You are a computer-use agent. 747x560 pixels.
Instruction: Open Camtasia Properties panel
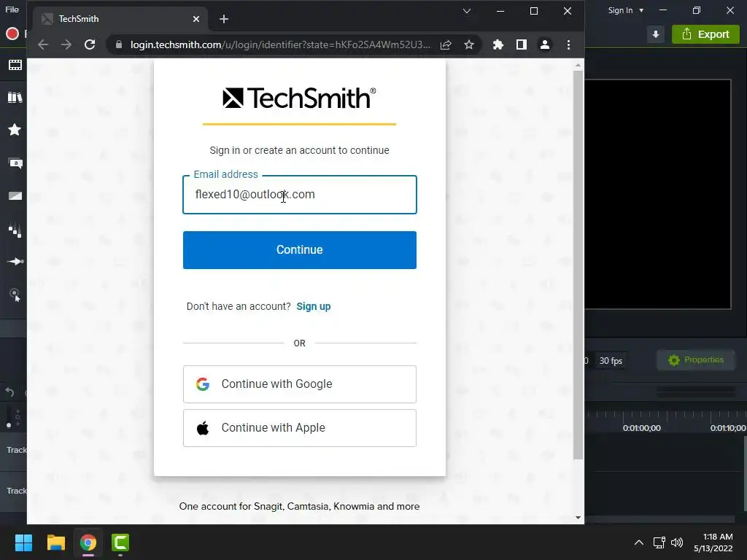695,360
